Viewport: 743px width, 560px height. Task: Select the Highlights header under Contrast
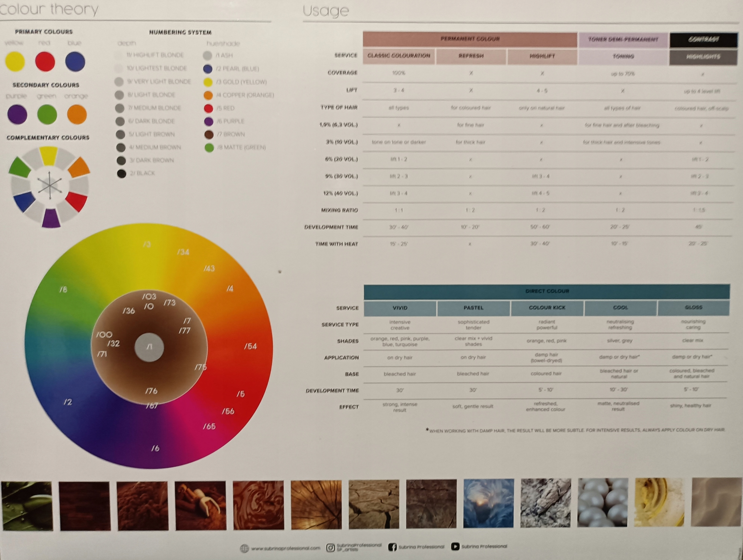[703, 57]
